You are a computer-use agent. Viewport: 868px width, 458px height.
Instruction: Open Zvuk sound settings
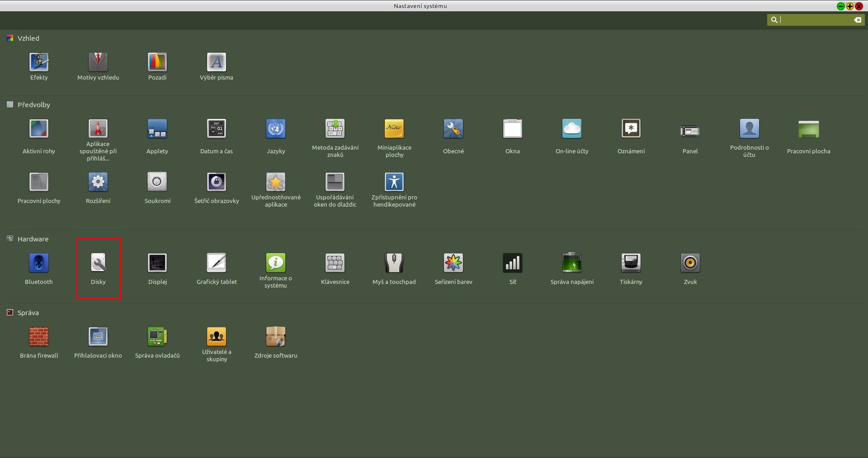pos(690,263)
